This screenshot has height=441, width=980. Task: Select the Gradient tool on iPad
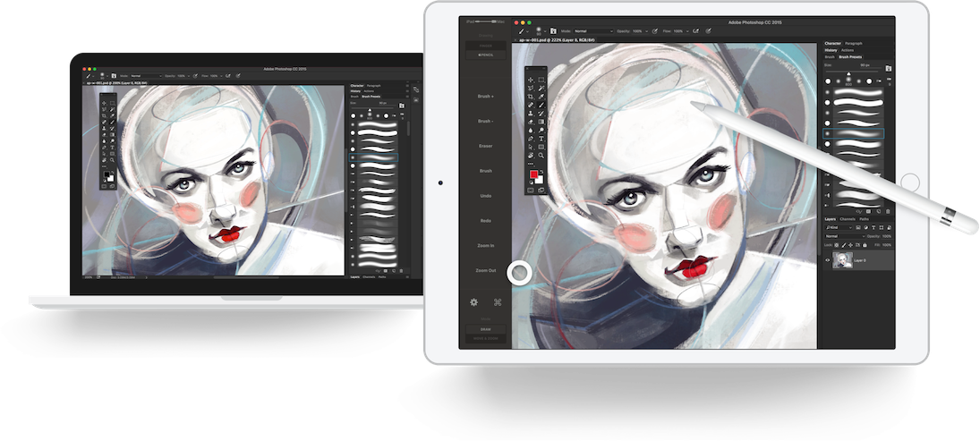[x=541, y=121]
